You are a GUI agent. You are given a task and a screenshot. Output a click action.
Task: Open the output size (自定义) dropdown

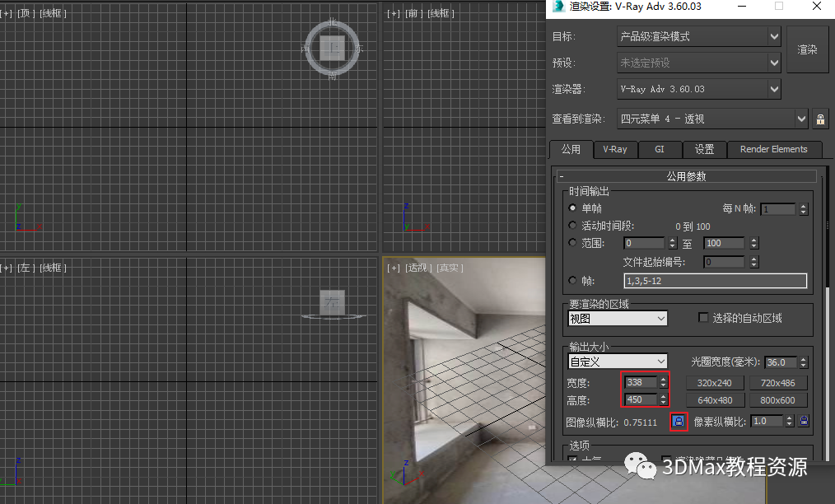[618, 362]
